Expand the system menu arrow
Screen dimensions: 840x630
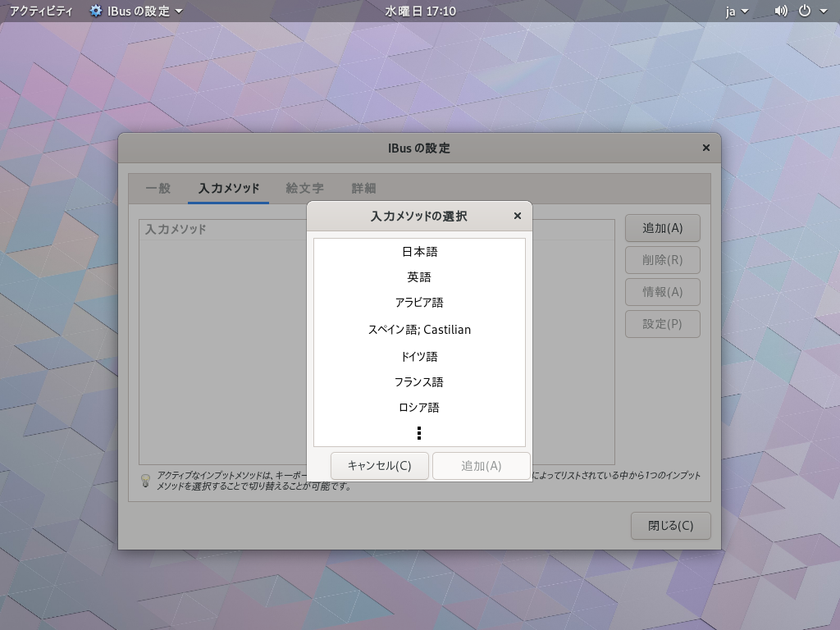(824, 11)
